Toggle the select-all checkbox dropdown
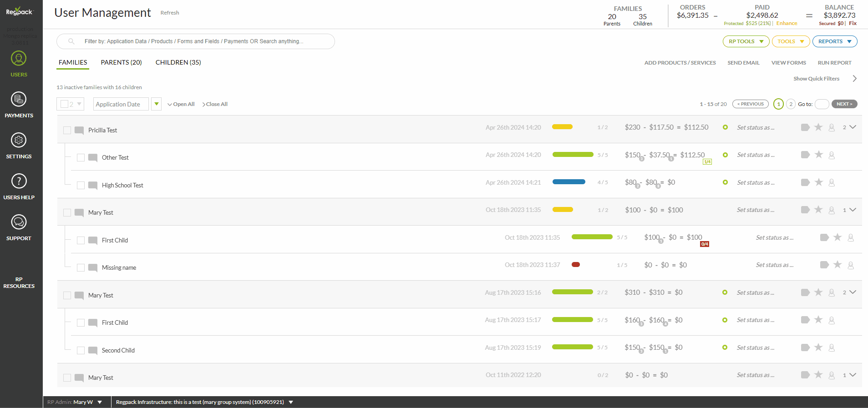This screenshot has height=408, width=868. tap(71, 104)
